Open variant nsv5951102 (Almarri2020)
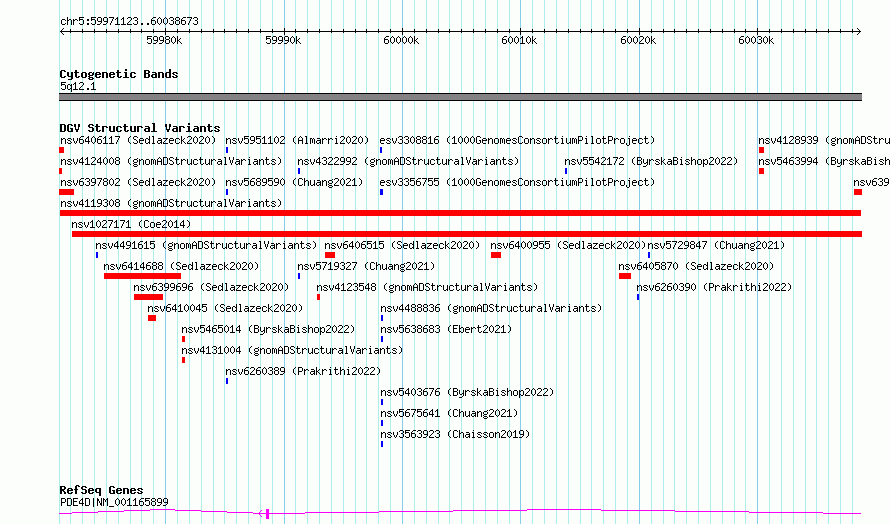Screen dimensions: 890x524 297,140
